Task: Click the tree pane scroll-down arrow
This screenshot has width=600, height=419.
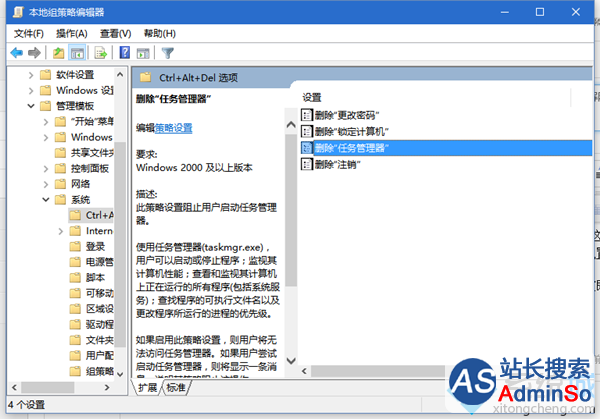Action: [x=120, y=374]
